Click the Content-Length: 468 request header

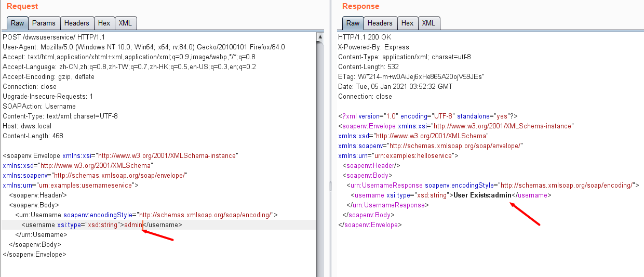pyautogui.click(x=33, y=136)
